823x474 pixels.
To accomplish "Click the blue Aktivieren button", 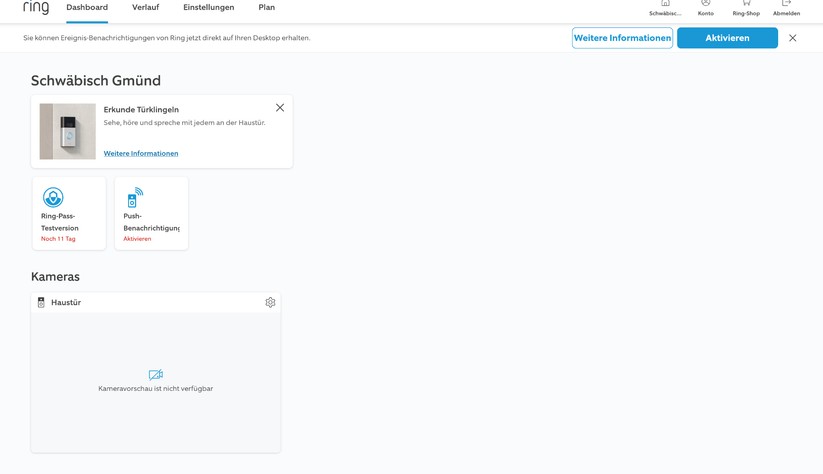I will (x=727, y=38).
